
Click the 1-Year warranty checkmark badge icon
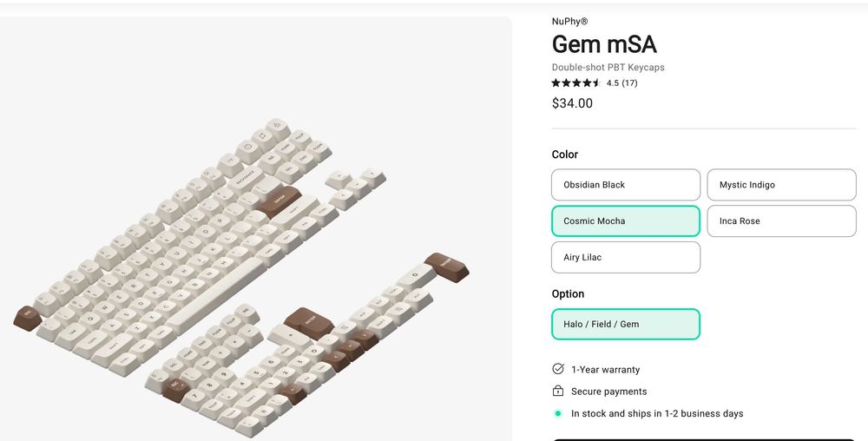tap(558, 369)
